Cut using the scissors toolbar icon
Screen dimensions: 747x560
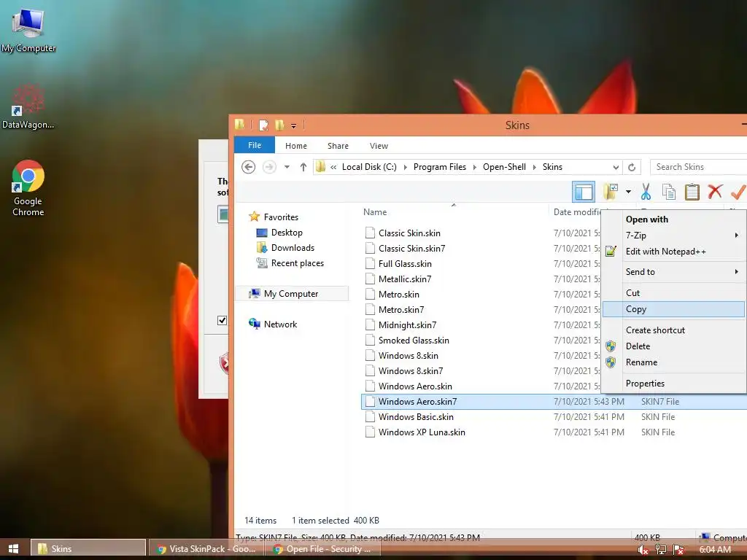click(646, 192)
